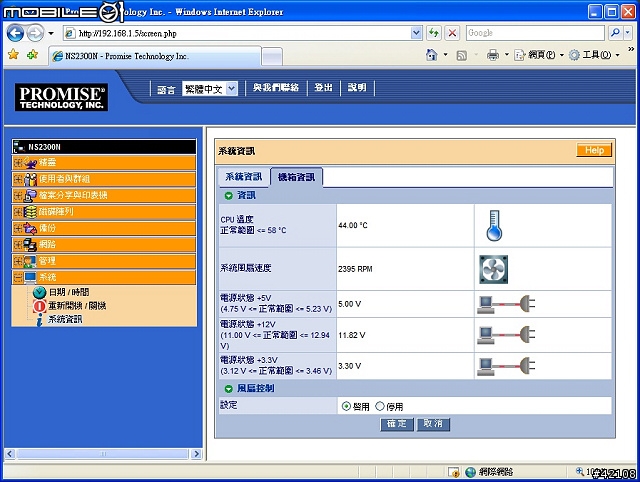Switch to the 機箱資訊 tab
The height and width of the screenshot is (482, 640).
pos(296,177)
